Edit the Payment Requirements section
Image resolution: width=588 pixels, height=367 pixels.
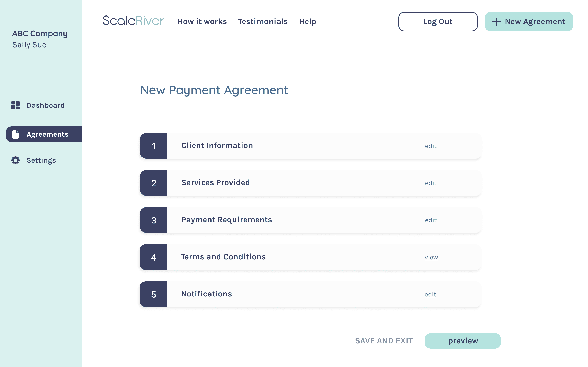point(431,220)
